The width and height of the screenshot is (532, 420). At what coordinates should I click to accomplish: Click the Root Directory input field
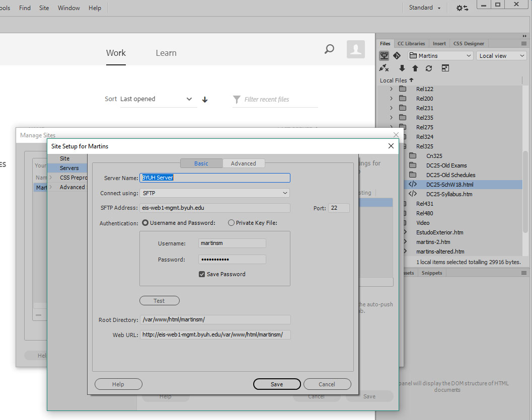click(215, 319)
